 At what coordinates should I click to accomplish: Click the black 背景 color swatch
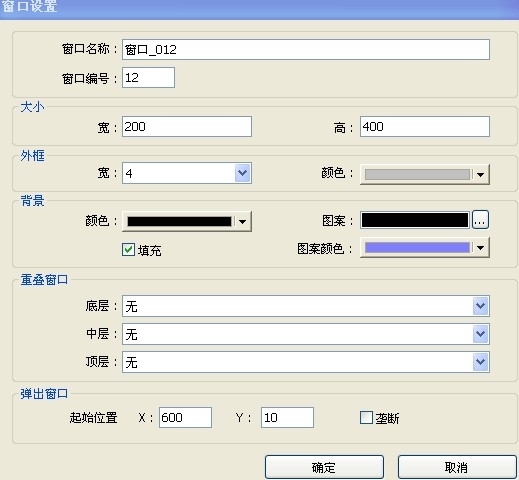click(179, 221)
